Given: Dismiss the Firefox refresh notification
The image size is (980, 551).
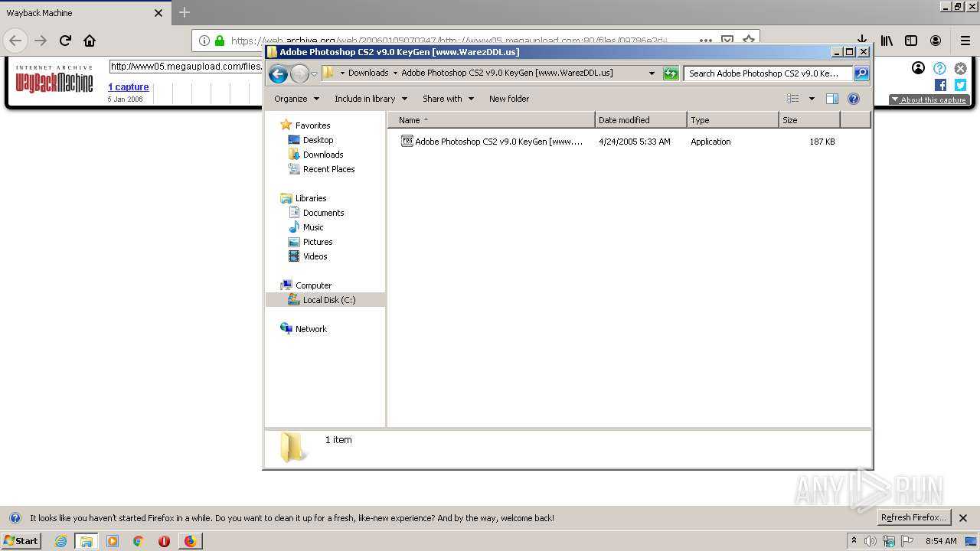Looking at the screenshot, I should [x=963, y=518].
